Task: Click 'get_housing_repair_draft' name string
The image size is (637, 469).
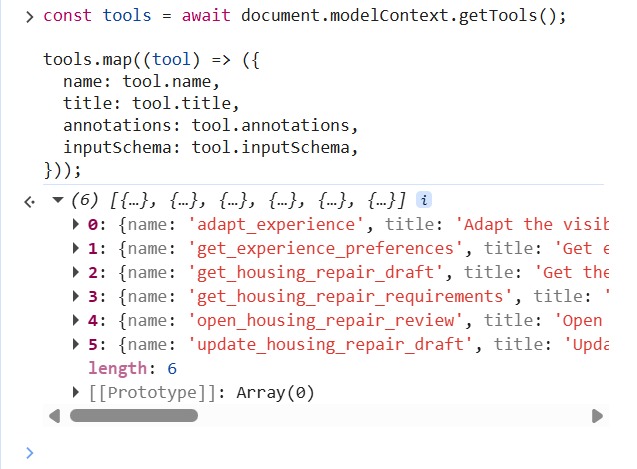Action: click(316, 272)
